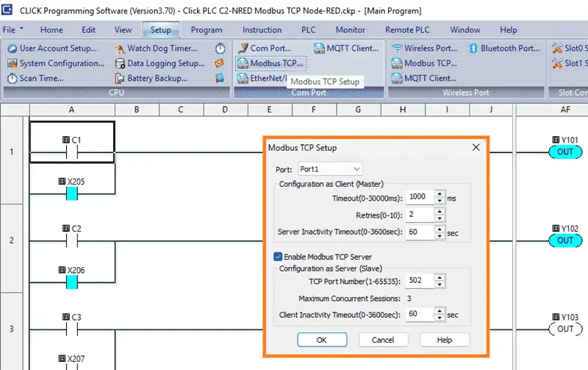Open Battery Backup setup
588x370 pixels.
point(151,79)
